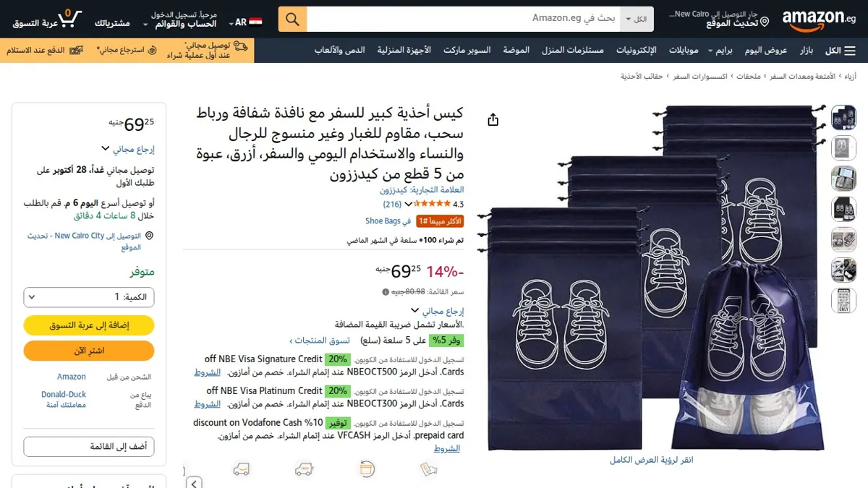Click الشروط link for NBEOCT300 offer
Viewport: 868px width, 488px height.
207,404
